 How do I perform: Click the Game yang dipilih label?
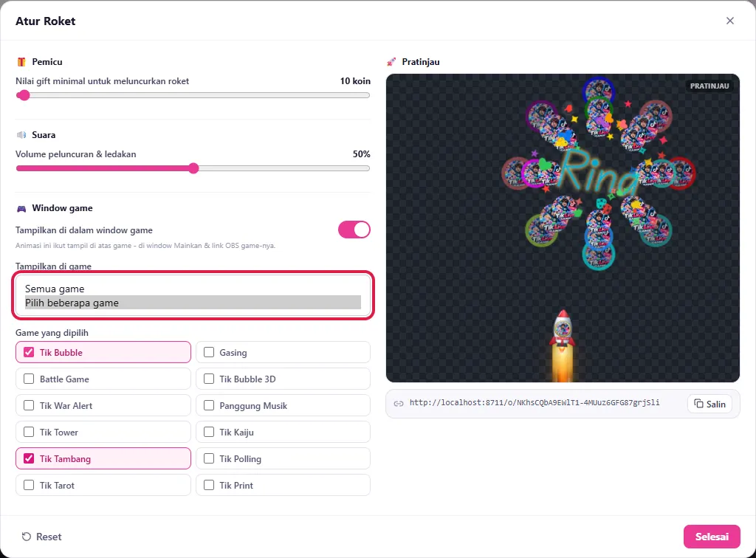pos(52,332)
